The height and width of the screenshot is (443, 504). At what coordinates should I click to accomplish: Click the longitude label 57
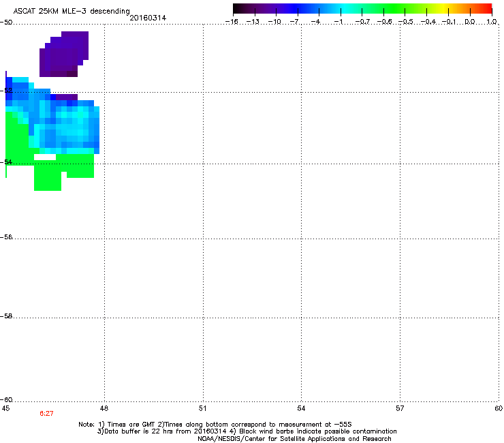click(400, 408)
